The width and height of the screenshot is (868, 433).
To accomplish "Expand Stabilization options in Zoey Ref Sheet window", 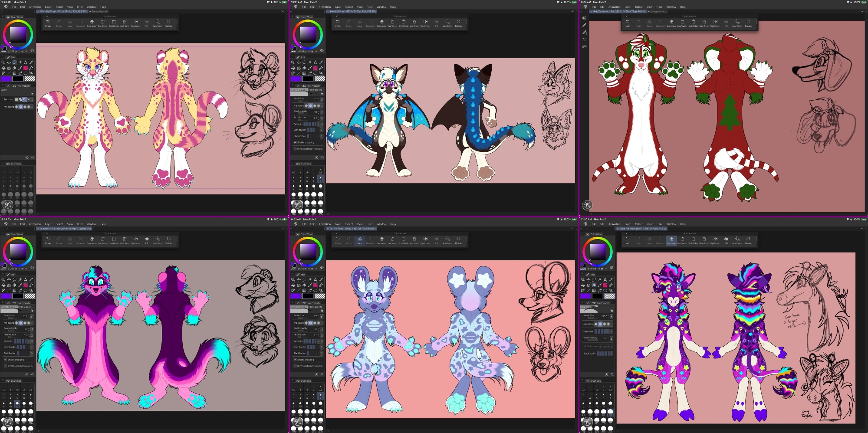I will (322, 136).
